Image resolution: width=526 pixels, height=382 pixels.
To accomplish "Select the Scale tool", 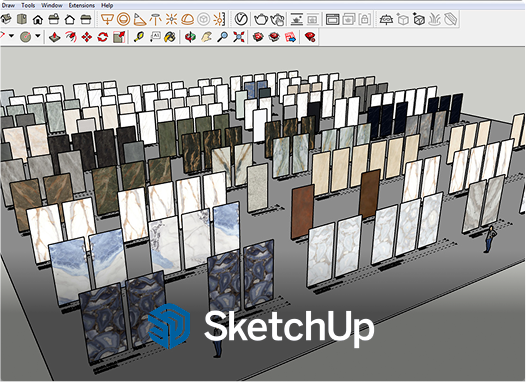I will tap(119, 37).
